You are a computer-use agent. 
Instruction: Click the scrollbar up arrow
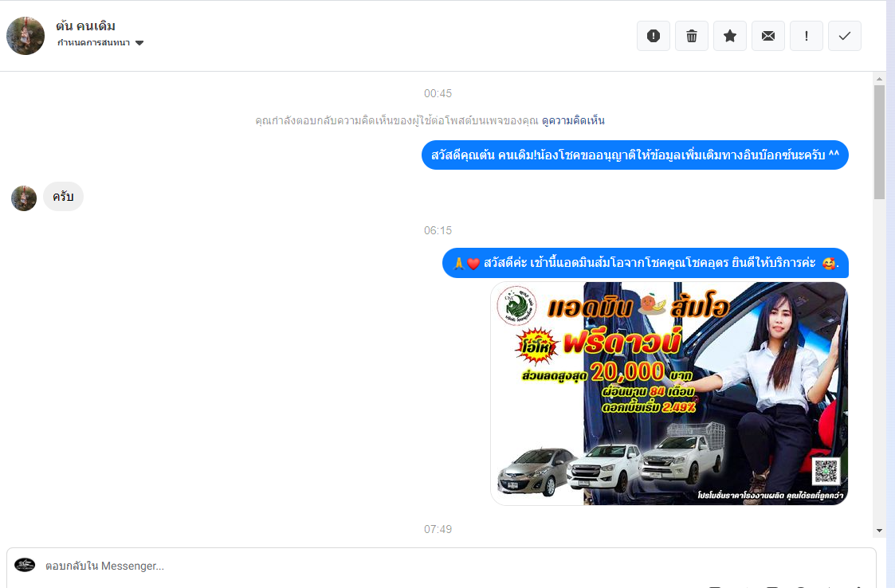(x=879, y=79)
